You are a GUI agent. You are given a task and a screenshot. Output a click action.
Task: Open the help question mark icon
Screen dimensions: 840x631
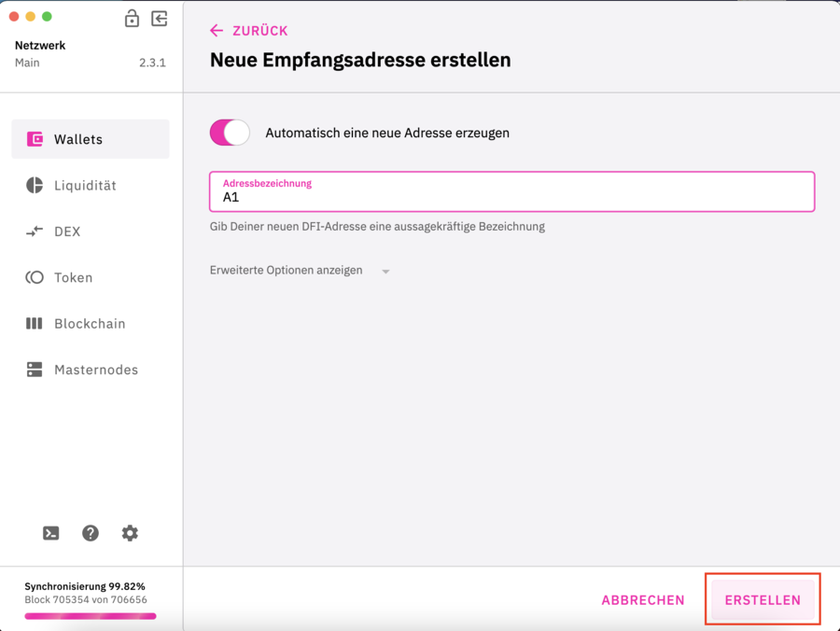91,533
